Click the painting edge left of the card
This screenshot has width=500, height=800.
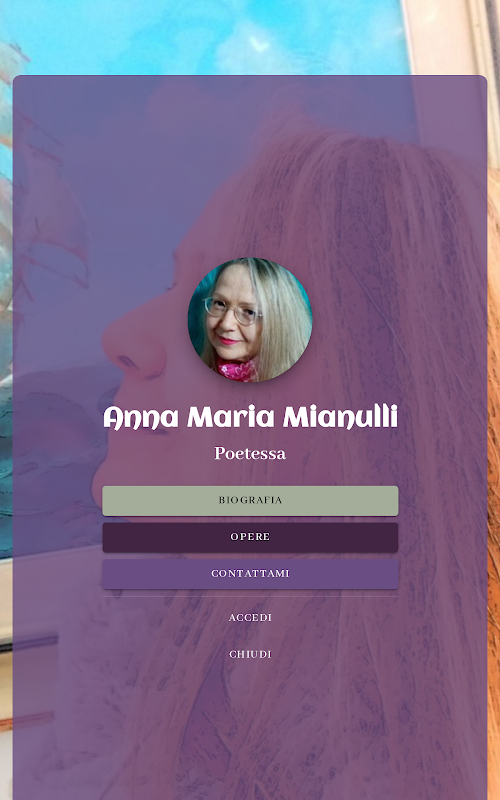6,306
